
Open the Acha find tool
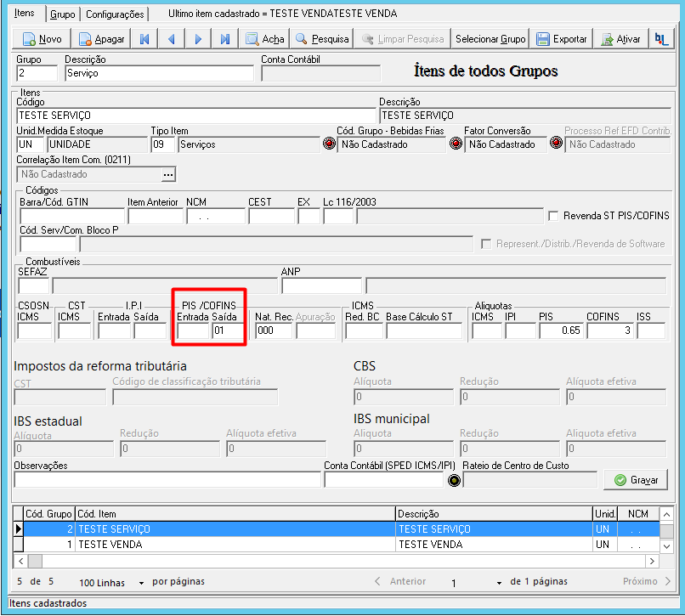pyautogui.click(x=264, y=39)
